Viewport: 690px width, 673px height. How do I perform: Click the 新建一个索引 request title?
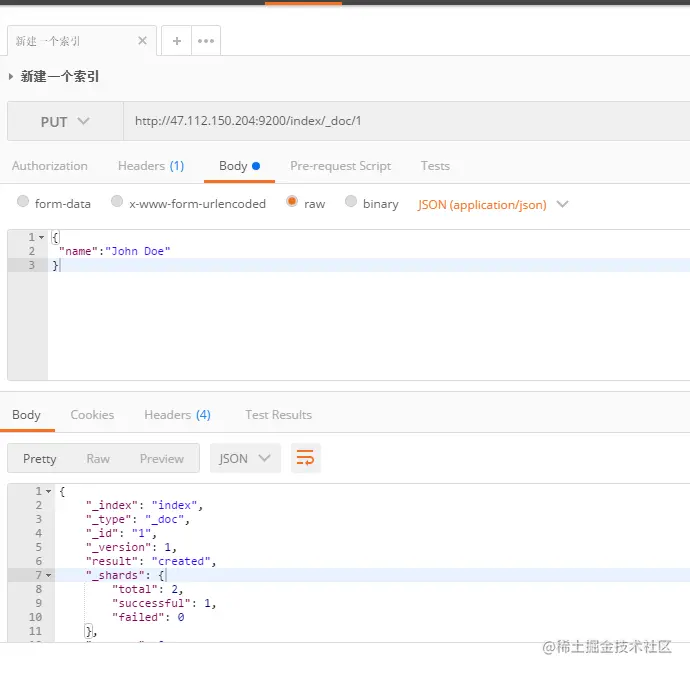(60, 77)
